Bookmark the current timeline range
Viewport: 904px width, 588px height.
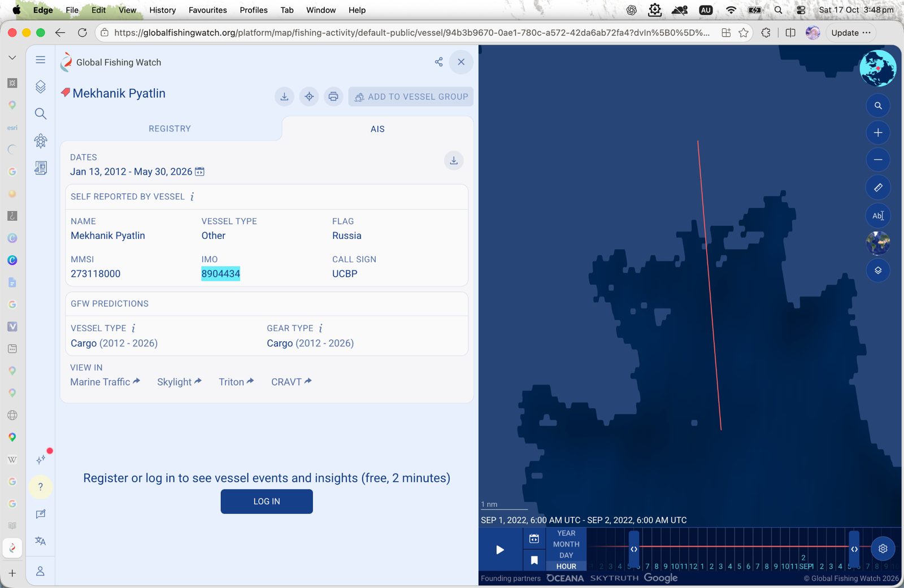pyautogui.click(x=534, y=560)
